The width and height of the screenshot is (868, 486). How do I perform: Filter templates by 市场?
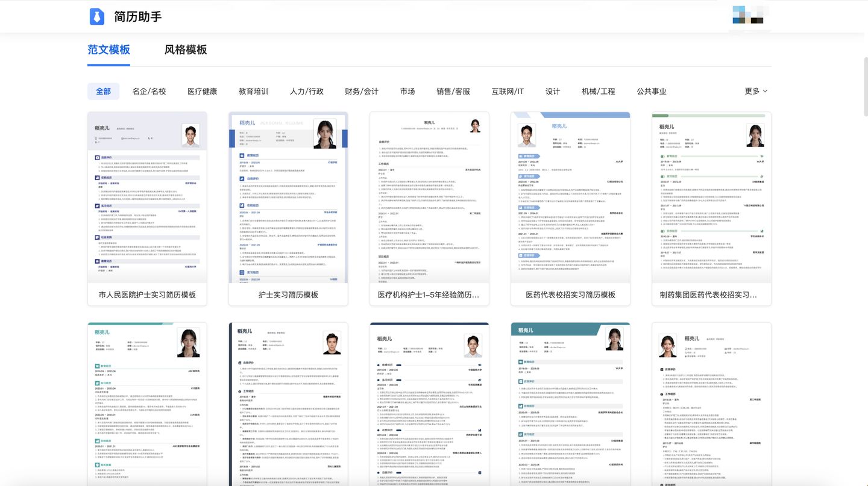[407, 92]
